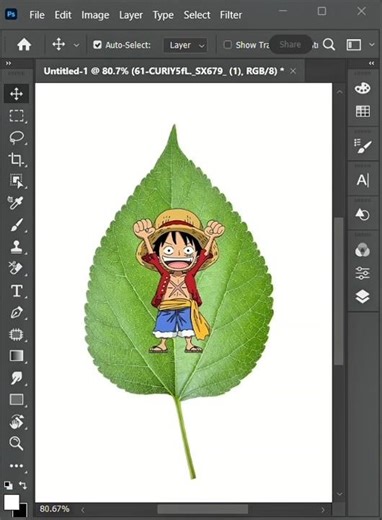Click the black background color swatch
The height and width of the screenshot is (520, 382).
[x=23, y=513]
